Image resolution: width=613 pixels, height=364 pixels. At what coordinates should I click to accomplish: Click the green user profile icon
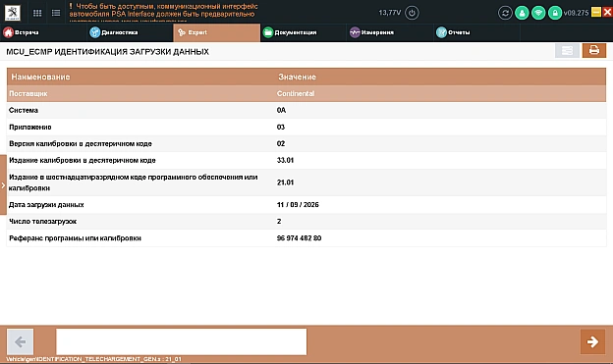(522, 13)
